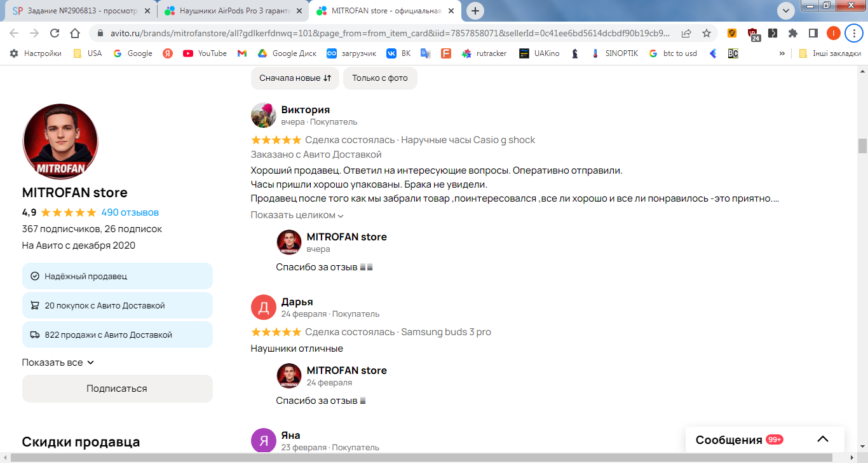Image resolution: width=868 pixels, height=463 pixels.
Task: Toggle the Только с фото filter
Action: pyautogui.click(x=380, y=78)
